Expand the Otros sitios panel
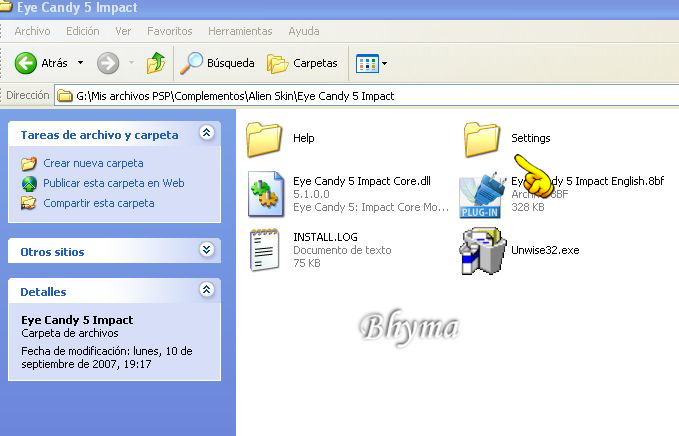679x436 pixels. (x=207, y=249)
